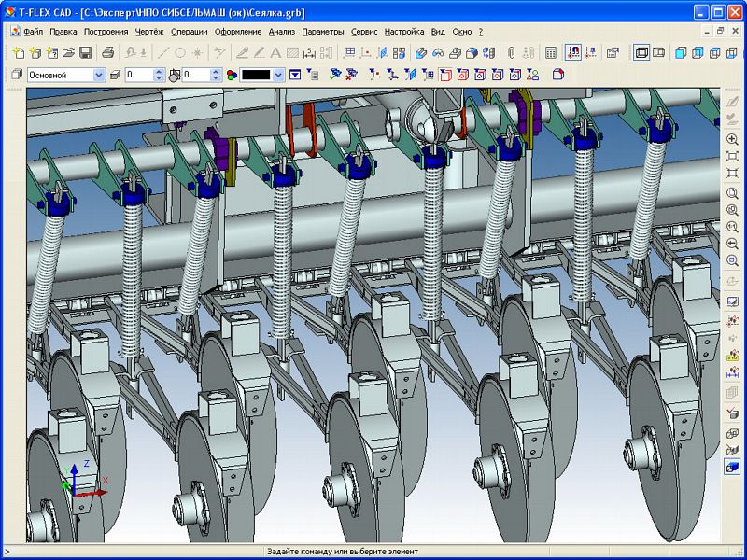Image resolution: width=747 pixels, height=560 pixels.
Task: Open the Операции menu
Action: click(190, 32)
